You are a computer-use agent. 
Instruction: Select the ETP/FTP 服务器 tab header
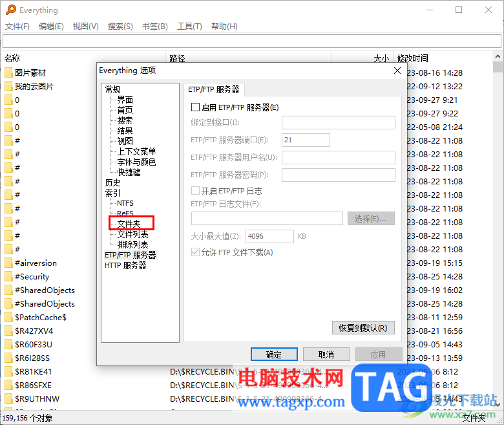click(214, 89)
